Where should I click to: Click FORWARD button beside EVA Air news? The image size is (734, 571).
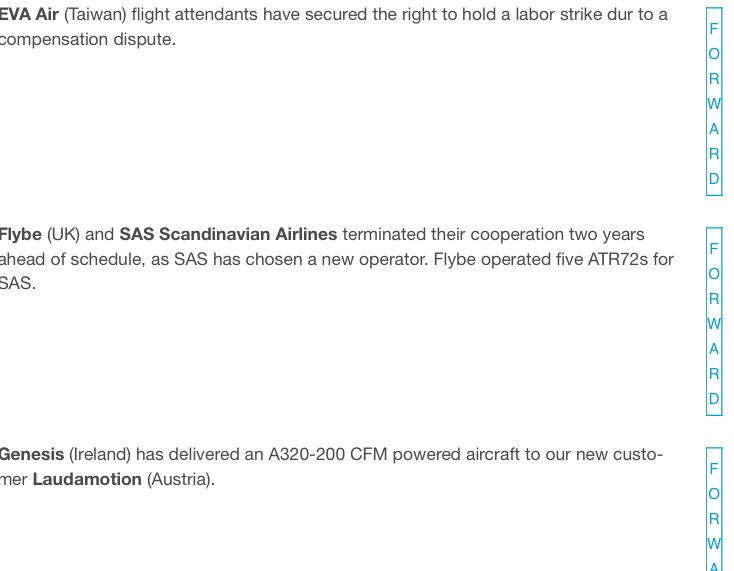pos(714,104)
